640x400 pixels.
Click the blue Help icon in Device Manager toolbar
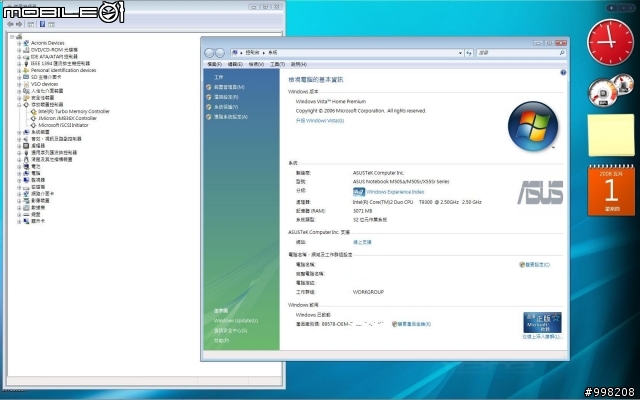tap(42, 24)
